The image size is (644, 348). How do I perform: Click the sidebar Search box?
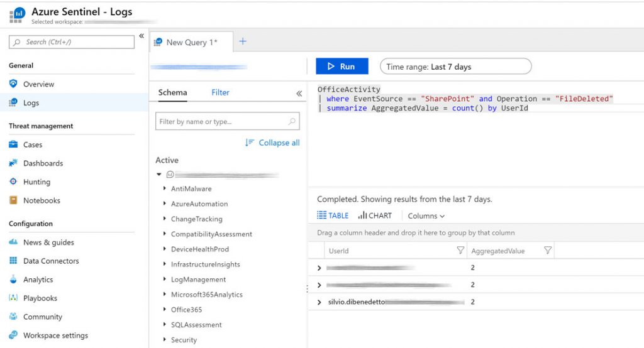(72, 42)
